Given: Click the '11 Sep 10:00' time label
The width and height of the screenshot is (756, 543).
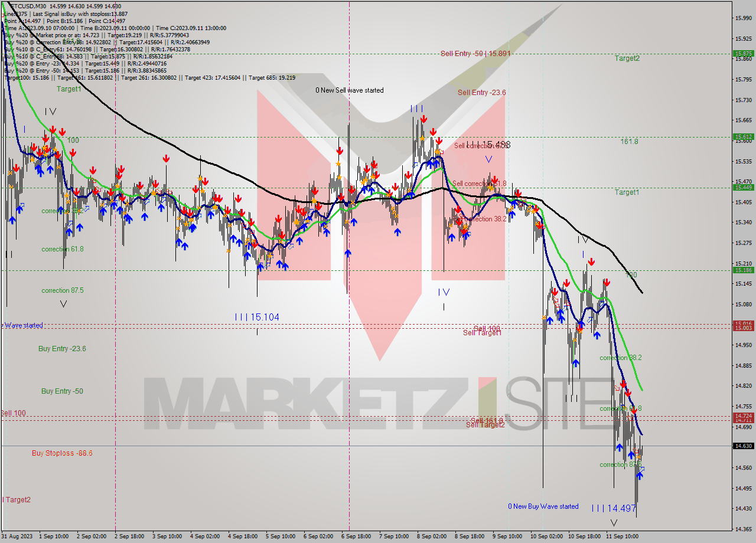Looking at the screenshot, I should click(622, 537).
